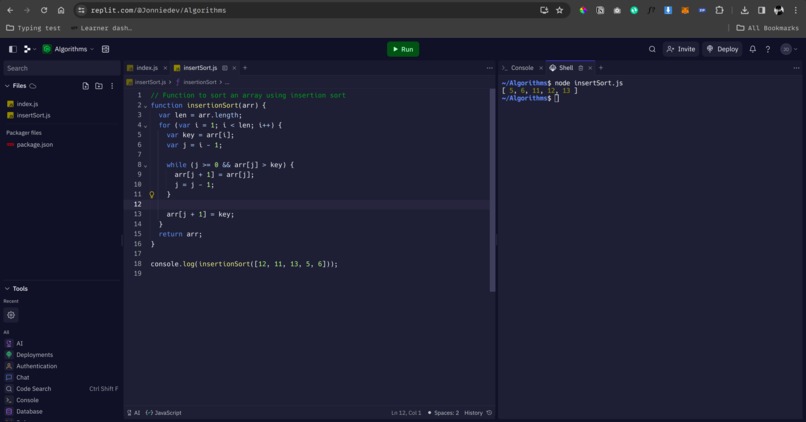Click the Ln 12, Col 1 indicator
The image size is (806, 422).
pos(406,413)
